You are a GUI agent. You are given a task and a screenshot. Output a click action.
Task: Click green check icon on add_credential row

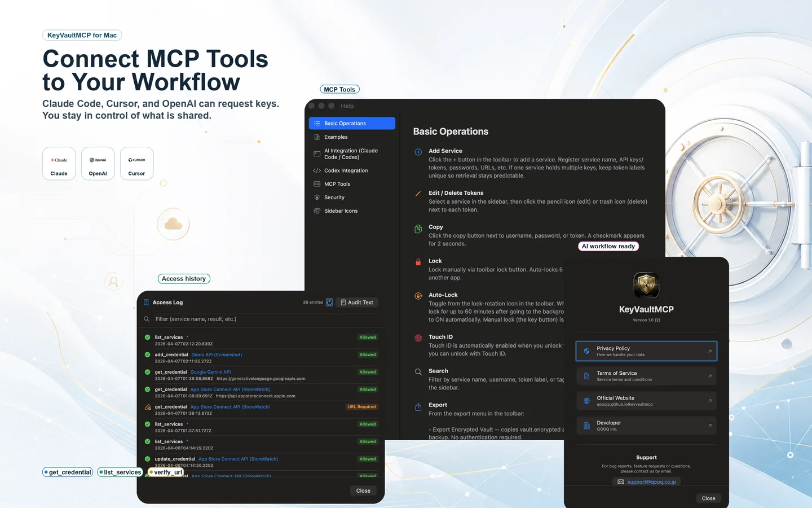click(x=148, y=354)
